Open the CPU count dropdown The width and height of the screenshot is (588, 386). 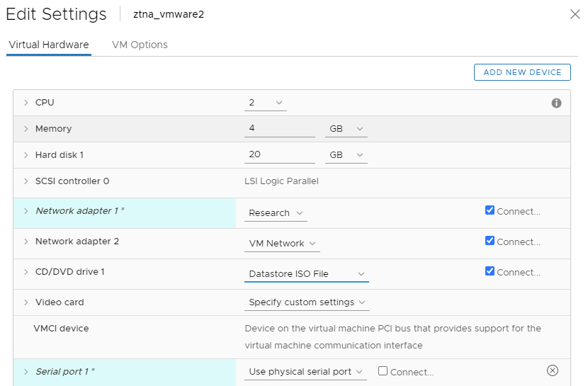tap(266, 103)
